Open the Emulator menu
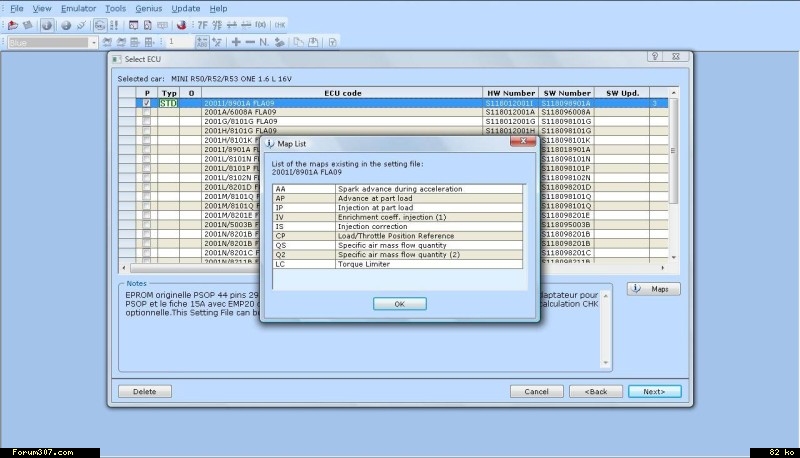 (x=78, y=8)
